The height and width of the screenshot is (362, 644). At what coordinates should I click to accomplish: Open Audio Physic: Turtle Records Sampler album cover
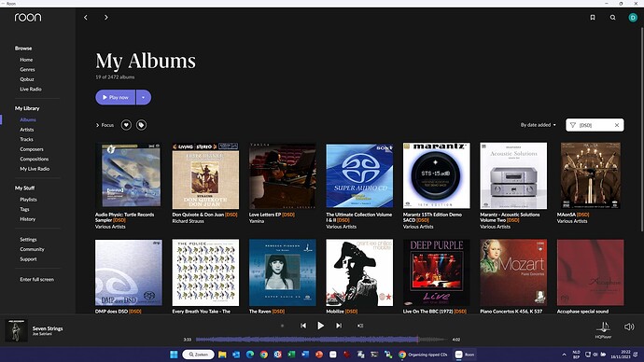[129, 175]
